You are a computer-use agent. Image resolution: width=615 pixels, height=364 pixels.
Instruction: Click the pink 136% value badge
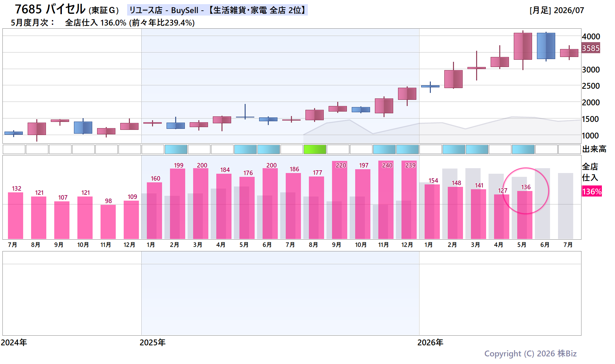592,191
